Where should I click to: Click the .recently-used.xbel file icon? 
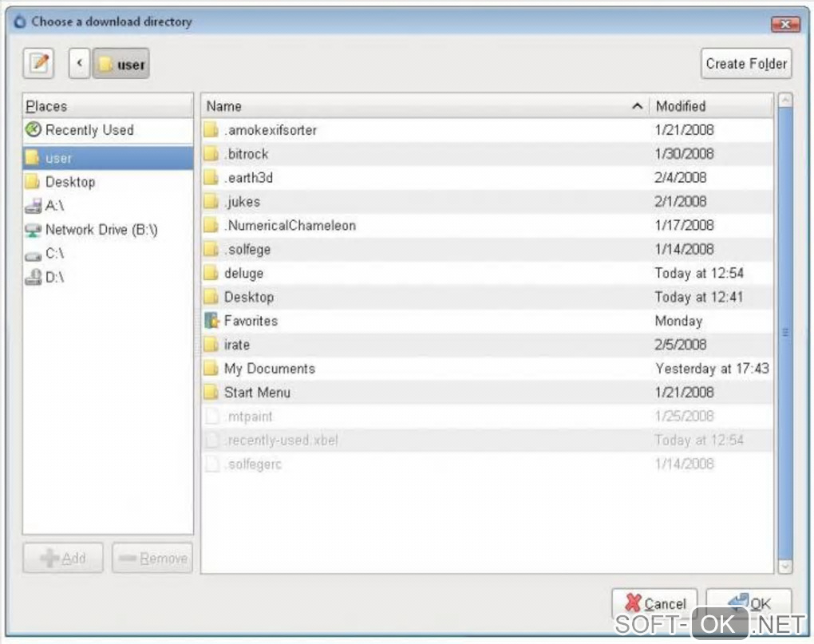(x=211, y=440)
